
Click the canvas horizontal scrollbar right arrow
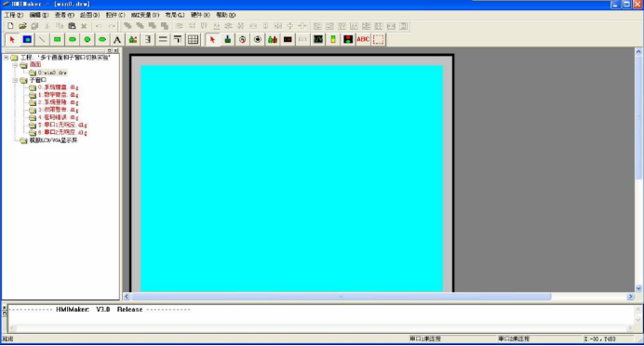point(630,297)
